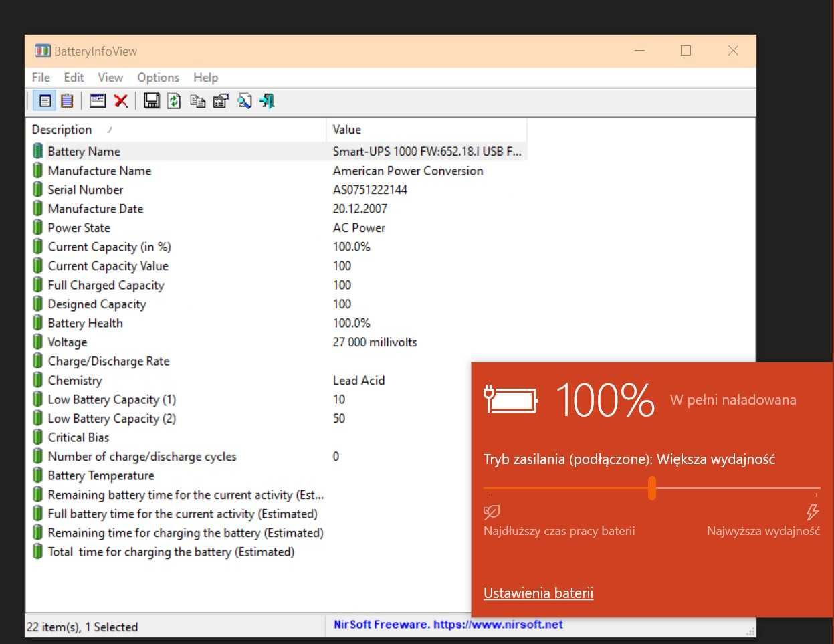The width and height of the screenshot is (834, 644).
Task: Click the Show Battery Information toolbar icon
Action: pyautogui.click(x=45, y=101)
